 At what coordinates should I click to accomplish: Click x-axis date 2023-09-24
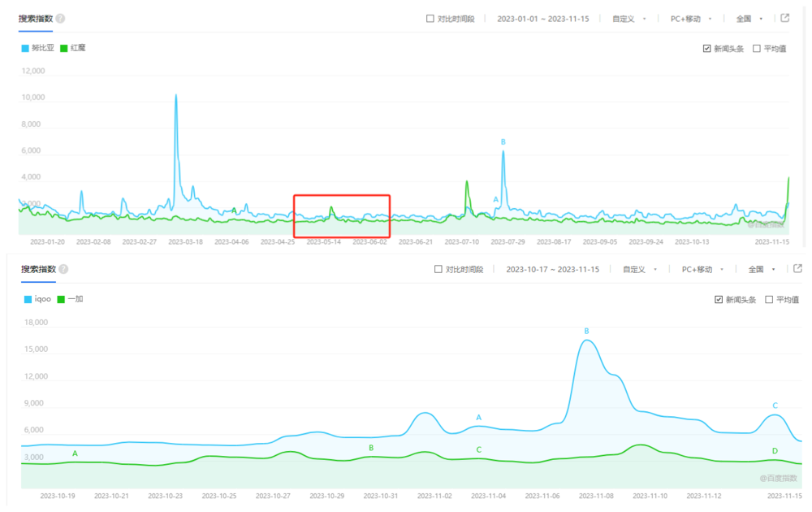[646, 242]
